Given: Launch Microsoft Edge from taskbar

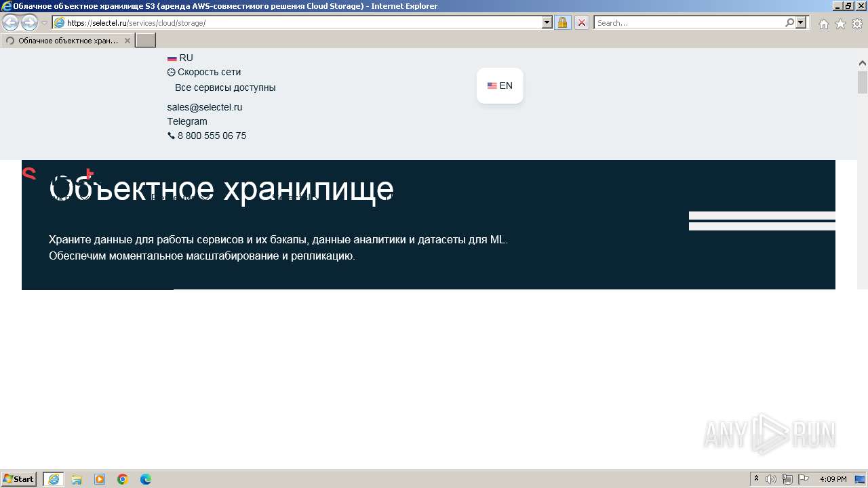Looking at the screenshot, I should pos(146,479).
